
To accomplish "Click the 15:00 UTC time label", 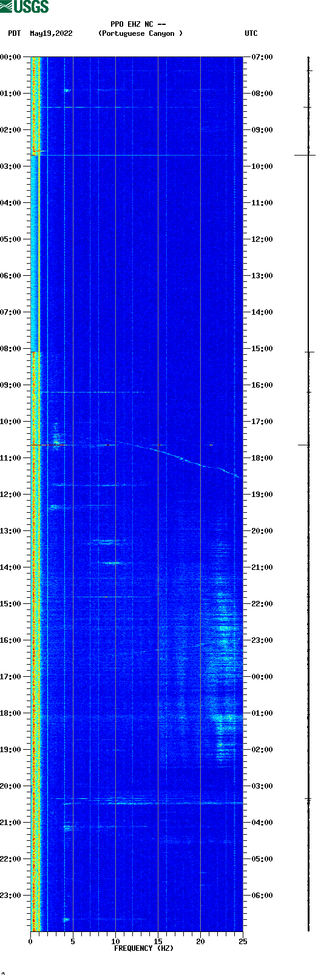I will [x=262, y=349].
